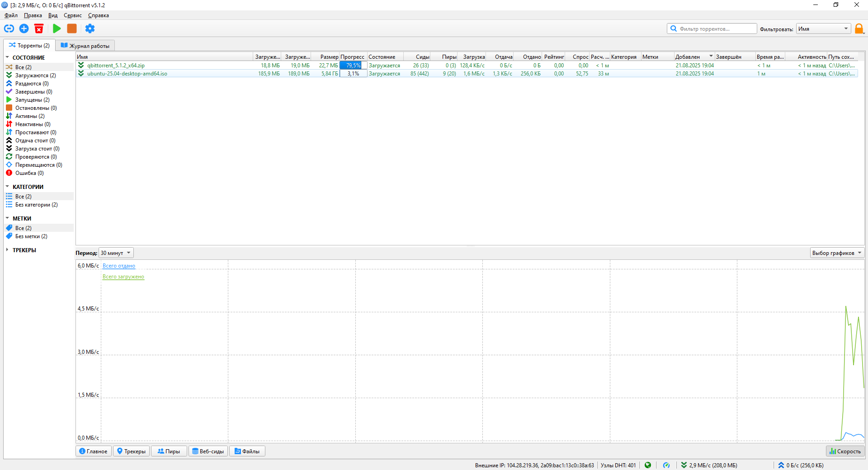Click the Всего загружено graph legend link
The height and width of the screenshot is (470, 868).
(123, 277)
